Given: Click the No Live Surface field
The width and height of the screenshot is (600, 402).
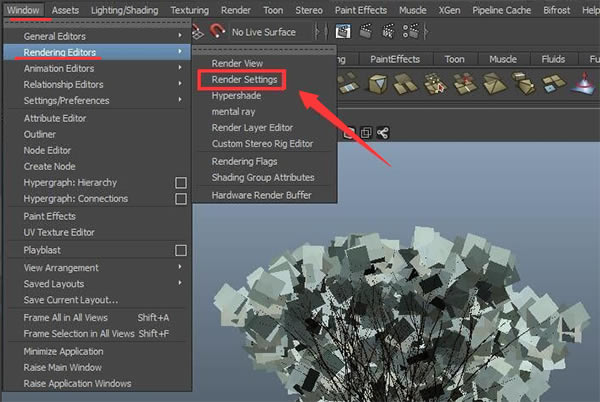Looking at the screenshot, I should tap(266, 32).
